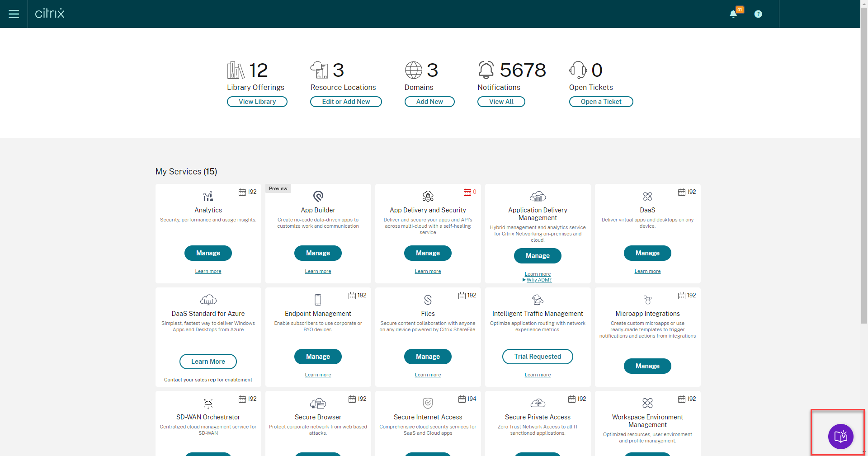Image resolution: width=868 pixels, height=456 pixels.
Task: Click the Resource Locations icon
Action: coord(319,70)
